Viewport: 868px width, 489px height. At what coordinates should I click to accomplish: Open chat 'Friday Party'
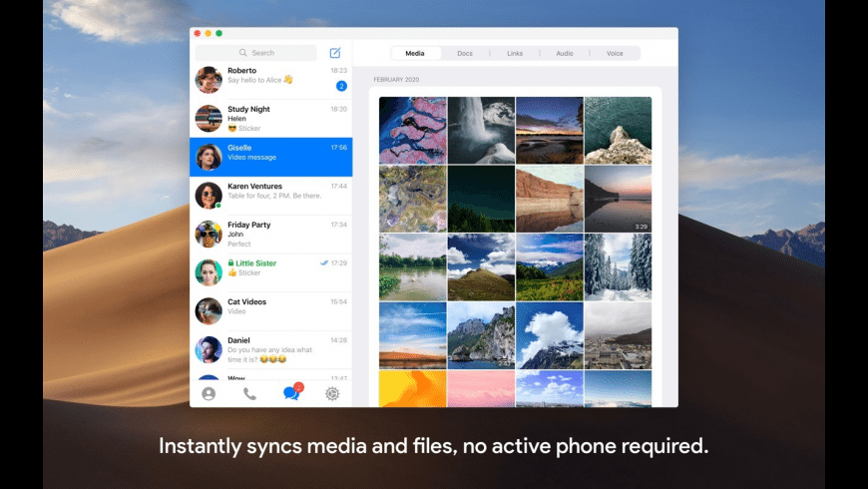tap(271, 235)
